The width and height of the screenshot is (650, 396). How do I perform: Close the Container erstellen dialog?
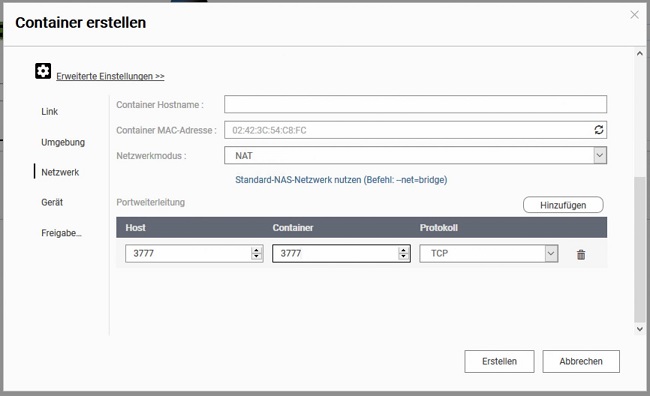634,15
